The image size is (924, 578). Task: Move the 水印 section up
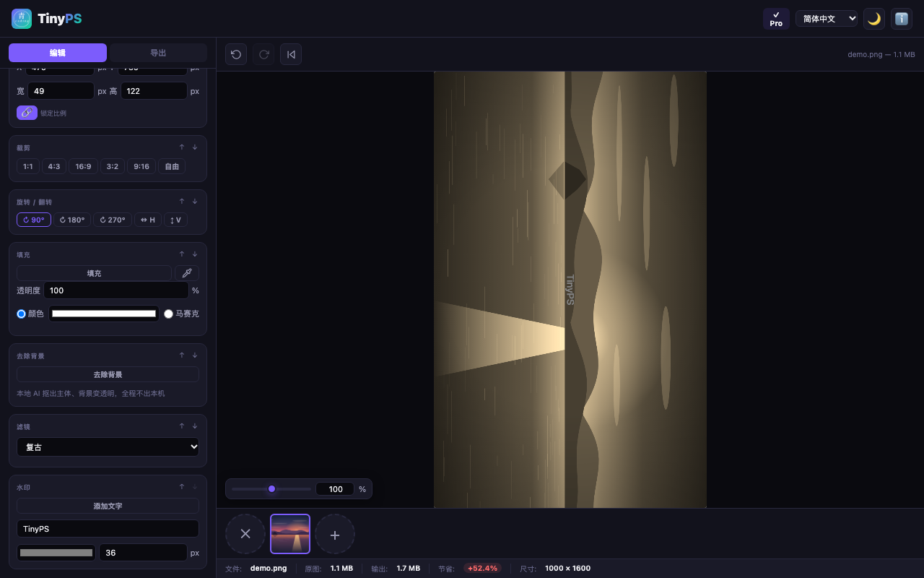point(182,487)
